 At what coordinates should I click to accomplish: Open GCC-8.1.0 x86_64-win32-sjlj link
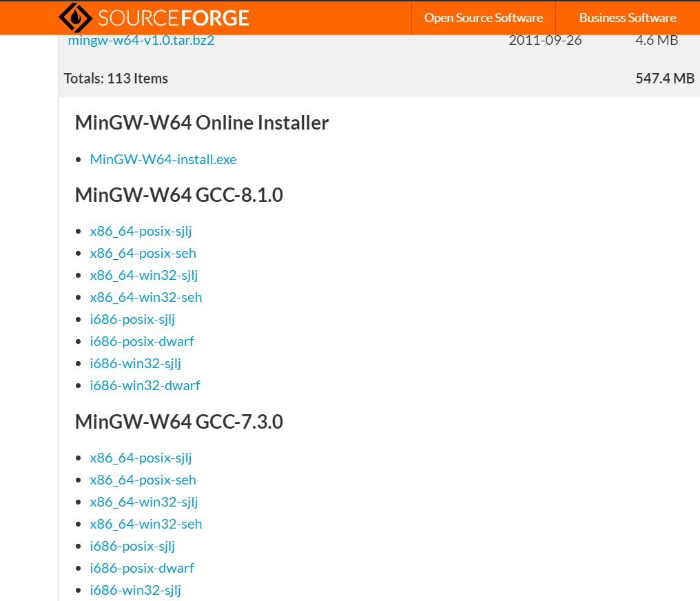pos(144,276)
